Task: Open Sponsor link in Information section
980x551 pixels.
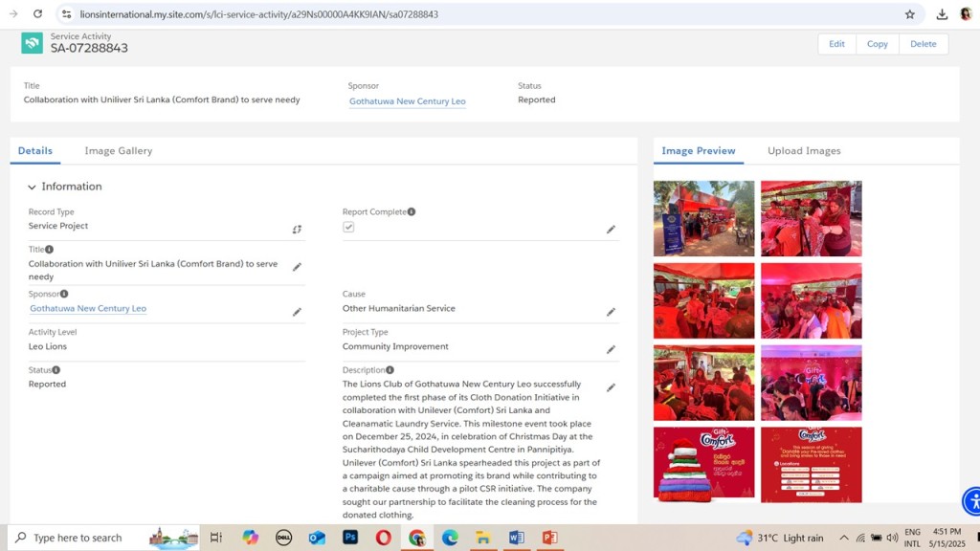Action: 88,308
